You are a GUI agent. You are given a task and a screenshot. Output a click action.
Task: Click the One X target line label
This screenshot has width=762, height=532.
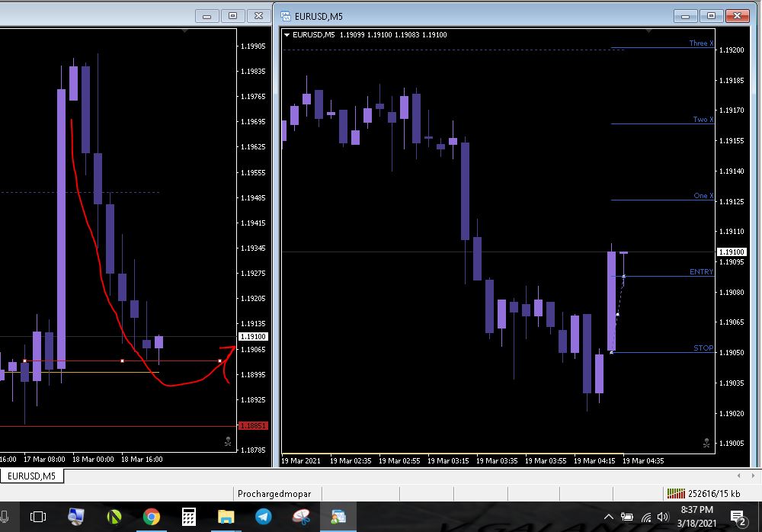pyautogui.click(x=703, y=195)
